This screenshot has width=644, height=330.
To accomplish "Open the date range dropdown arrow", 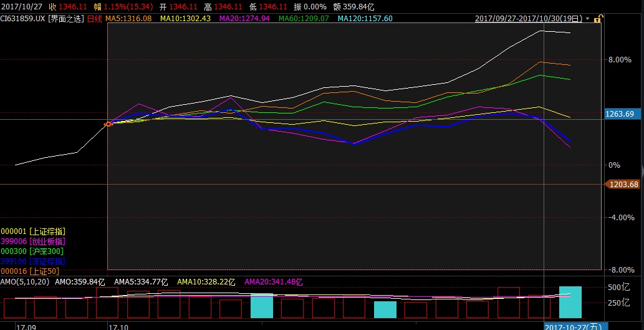I will [x=589, y=19].
